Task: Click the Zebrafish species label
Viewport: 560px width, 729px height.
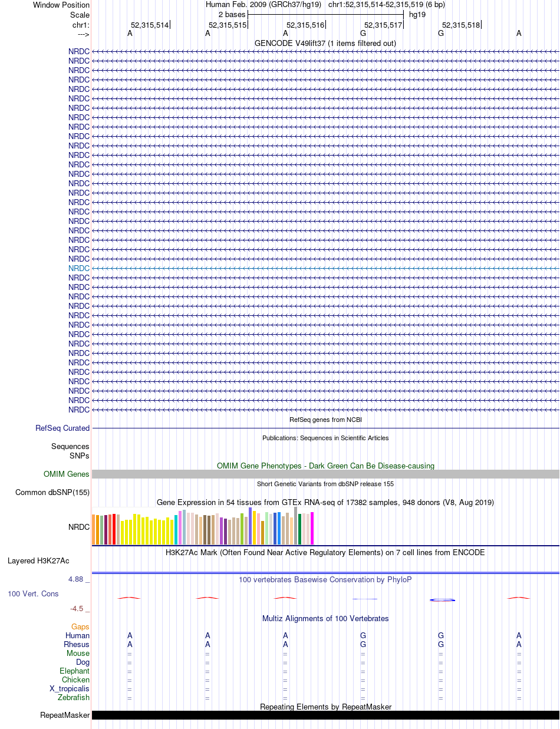Action: (x=74, y=698)
